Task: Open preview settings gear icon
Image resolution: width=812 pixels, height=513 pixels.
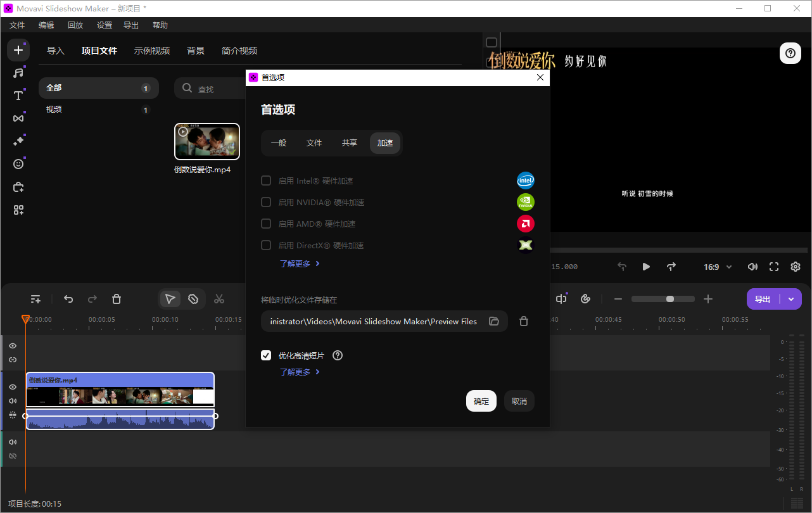Action: [x=796, y=267]
